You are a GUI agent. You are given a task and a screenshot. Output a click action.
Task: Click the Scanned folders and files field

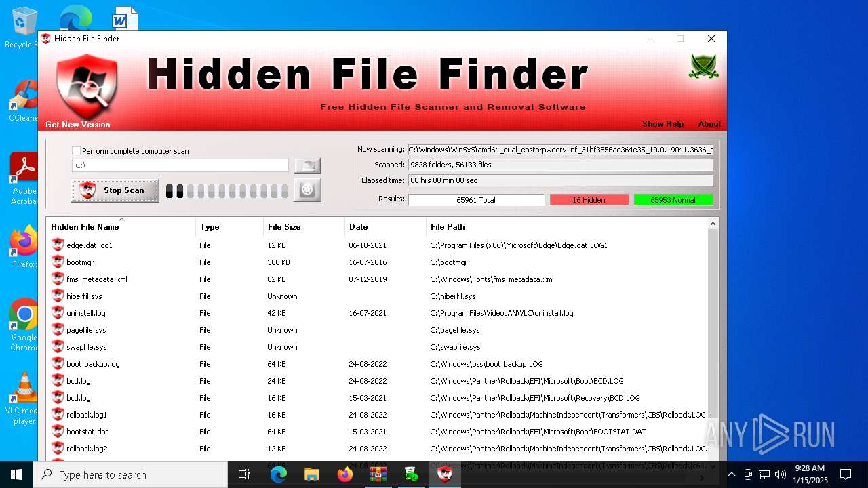[560, 165]
